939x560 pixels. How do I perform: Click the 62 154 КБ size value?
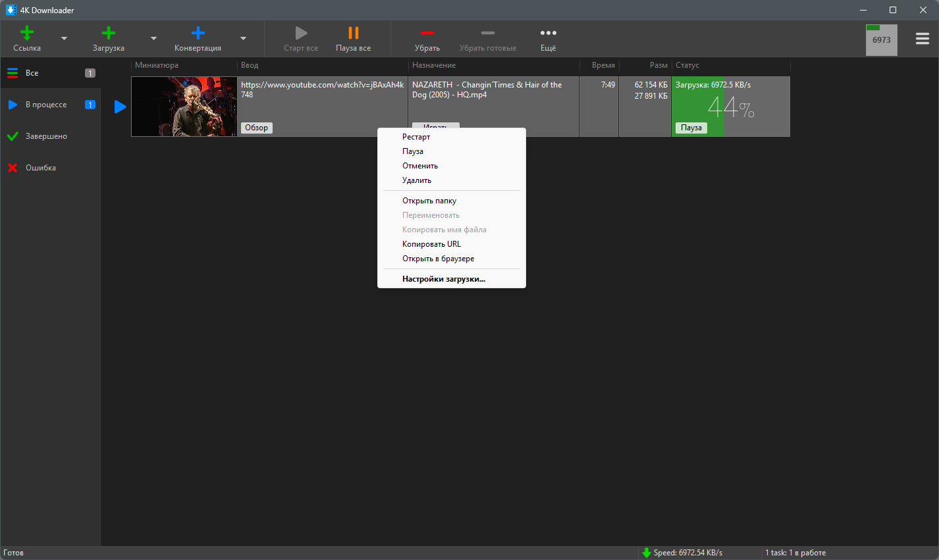pos(651,85)
